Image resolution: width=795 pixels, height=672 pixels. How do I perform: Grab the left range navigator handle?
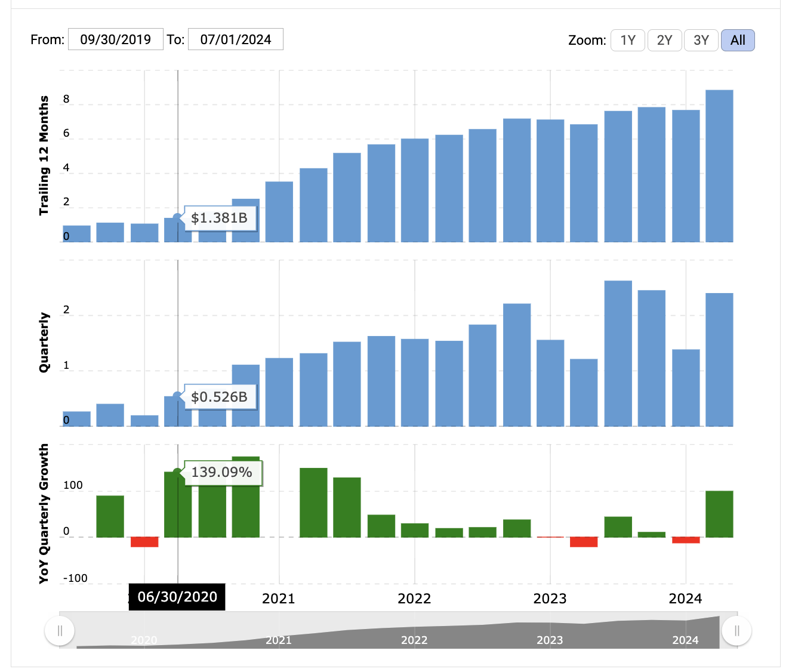pyautogui.click(x=60, y=630)
